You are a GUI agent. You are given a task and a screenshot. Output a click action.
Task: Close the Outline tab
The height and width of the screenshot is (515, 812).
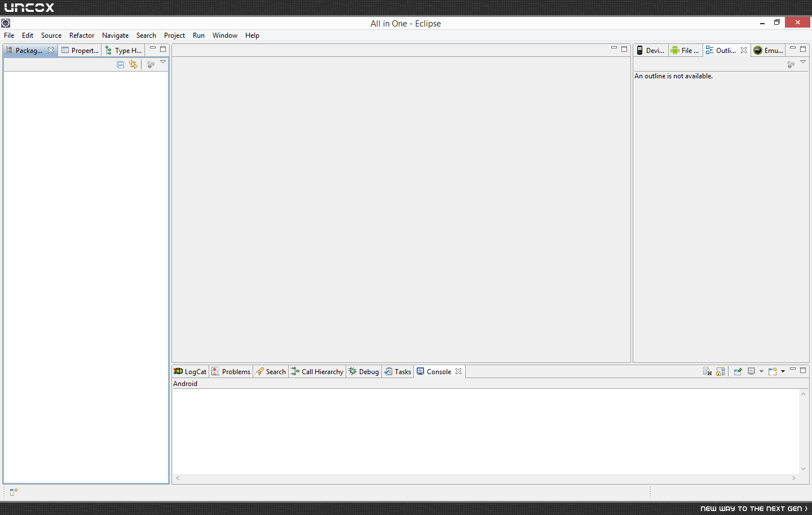[744, 50]
